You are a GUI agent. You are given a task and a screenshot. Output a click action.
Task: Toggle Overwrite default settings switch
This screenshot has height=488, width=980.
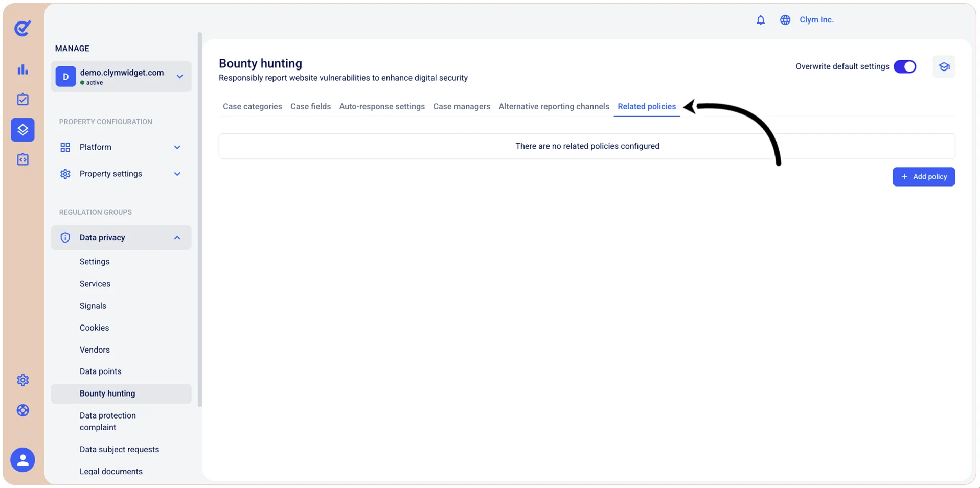[x=905, y=66]
